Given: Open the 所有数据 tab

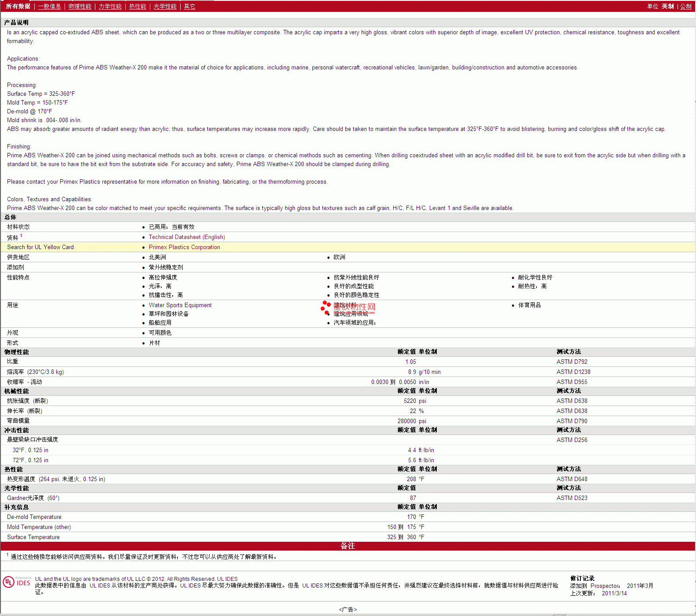Looking at the screenshot, I should 18,6.
